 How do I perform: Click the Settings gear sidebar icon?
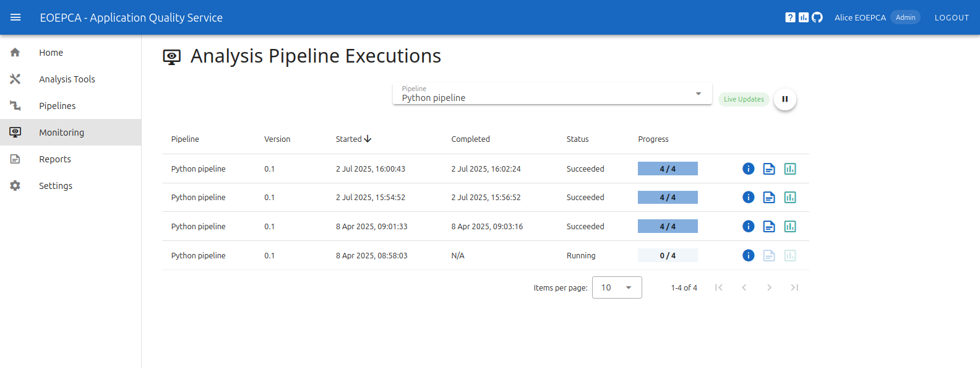coord(15,186)
